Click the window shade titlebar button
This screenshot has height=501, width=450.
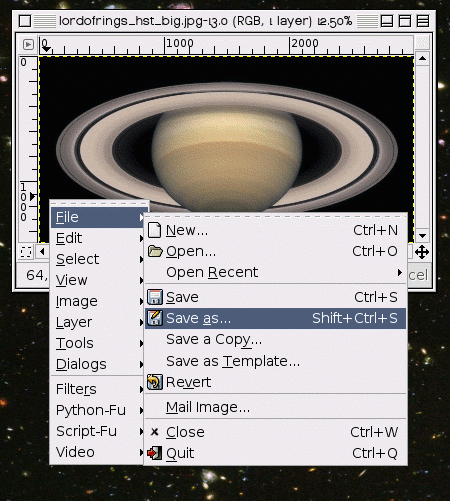click(x=405, y=21)
